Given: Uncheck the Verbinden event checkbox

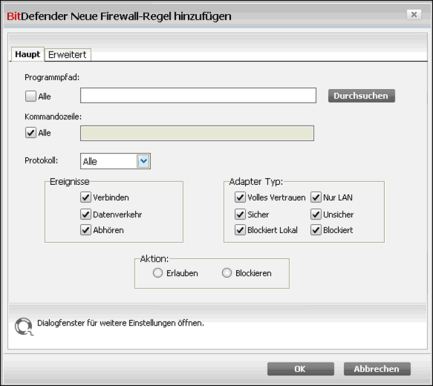Looking at the screenshot, I should (86, 197).
